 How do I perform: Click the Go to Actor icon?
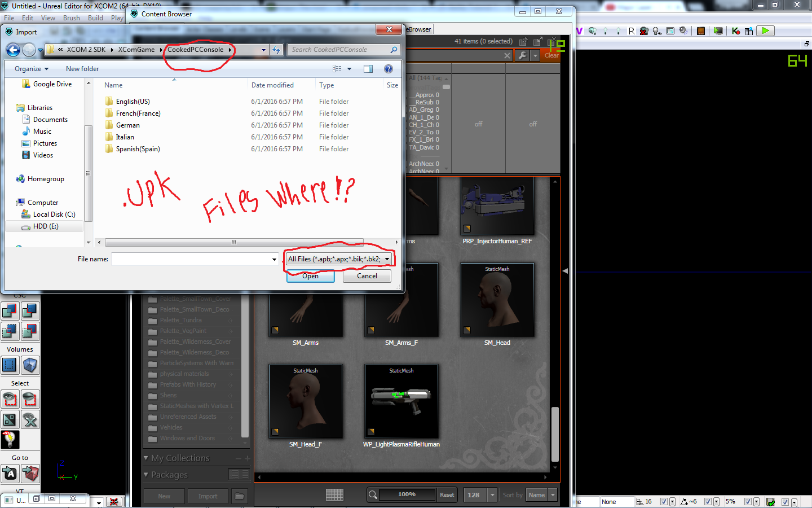click(x=10, y=474)
